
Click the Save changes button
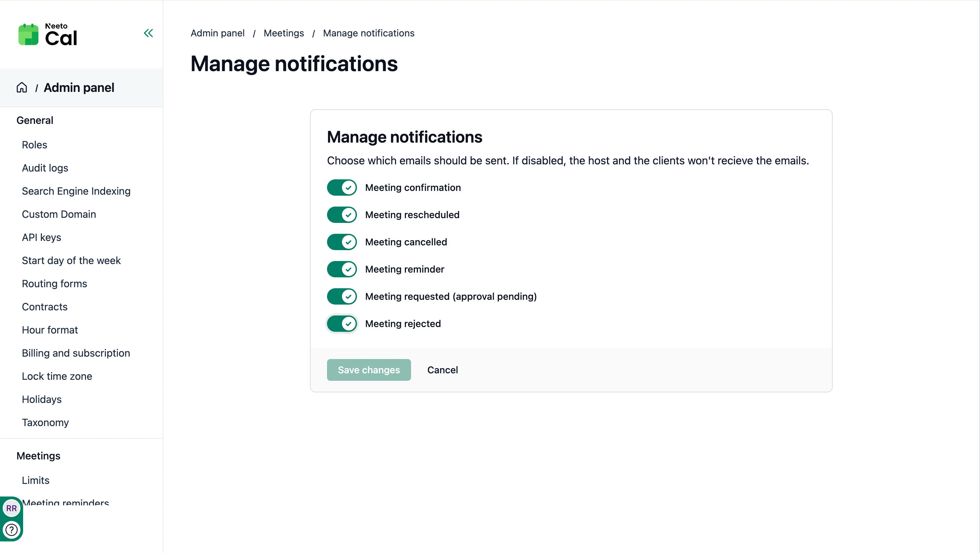pos(369,370)
